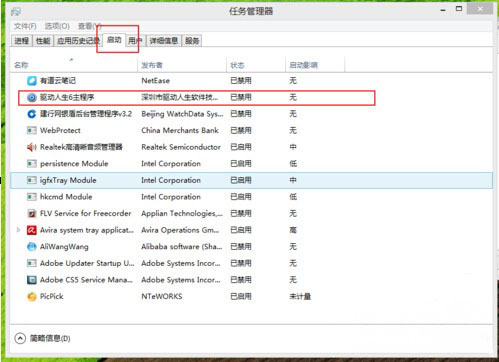Click the Avira Operations publisher cell
499x362 pixels.
[x=180, y=230]
